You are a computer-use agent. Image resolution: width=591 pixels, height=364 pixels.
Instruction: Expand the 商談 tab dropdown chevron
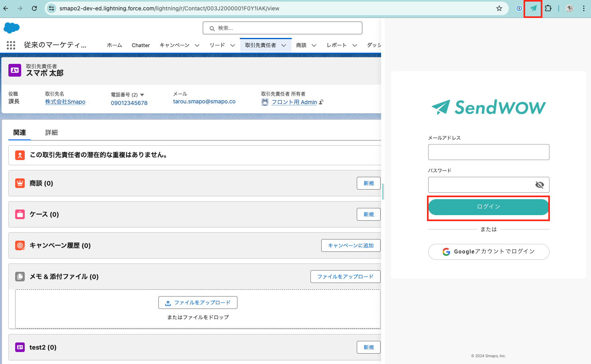coord(314,45)
